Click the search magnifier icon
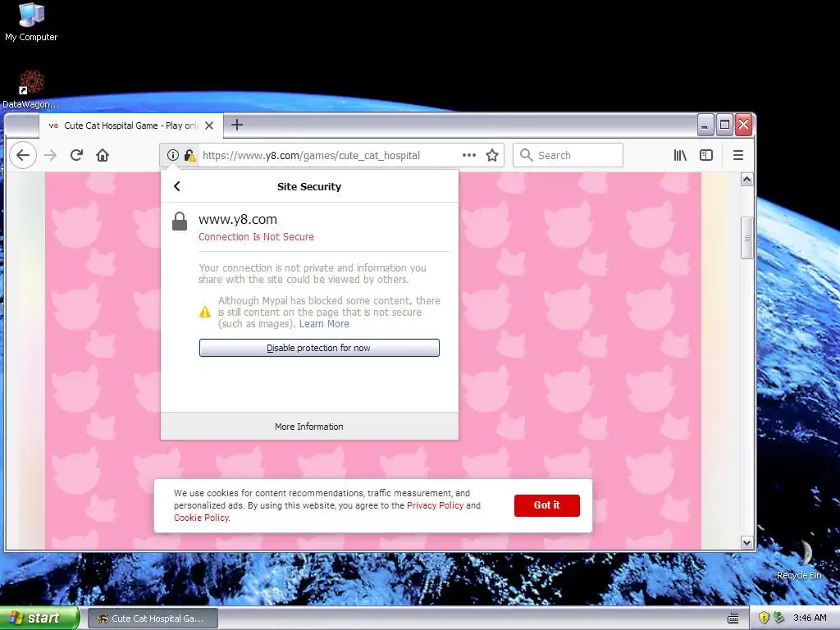Screen dimensions: 840x630 click(527, 155)
